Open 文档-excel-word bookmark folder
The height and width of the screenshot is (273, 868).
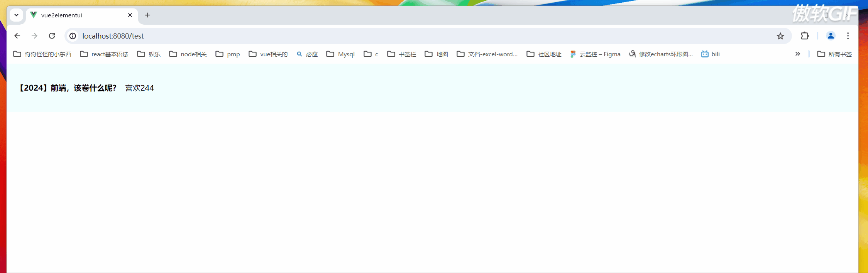(x=487, y=54)
